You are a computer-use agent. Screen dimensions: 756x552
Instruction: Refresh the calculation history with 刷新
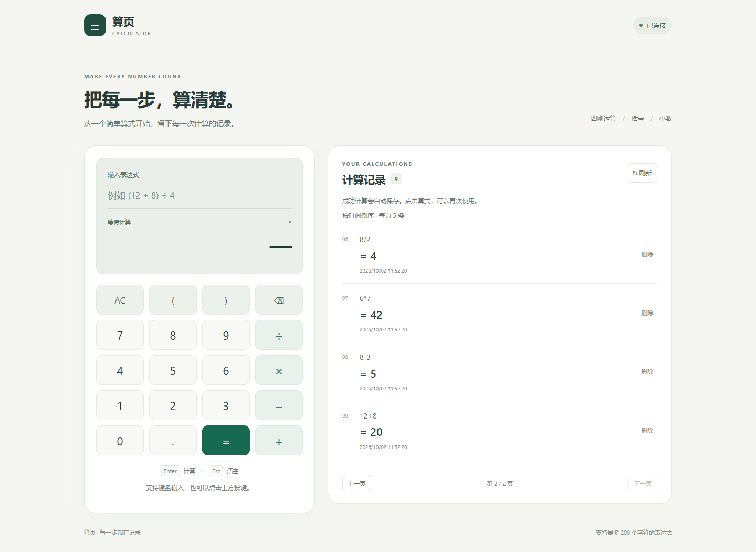click(642, 173)
